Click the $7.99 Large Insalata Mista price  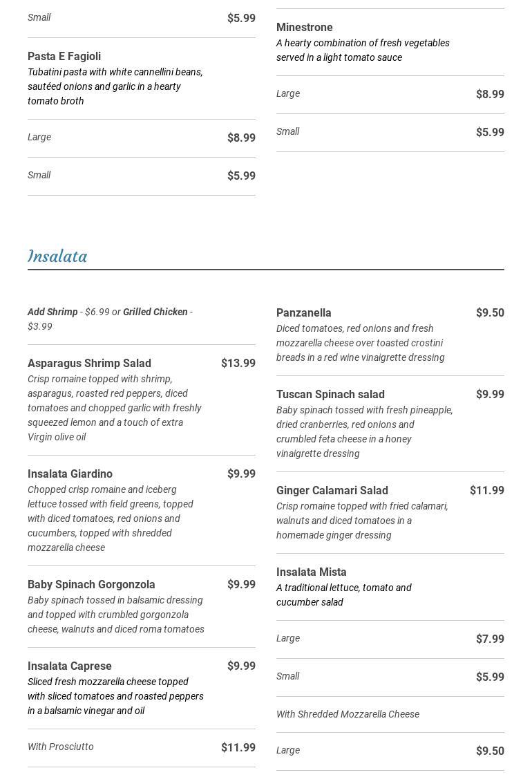point(489,639)
